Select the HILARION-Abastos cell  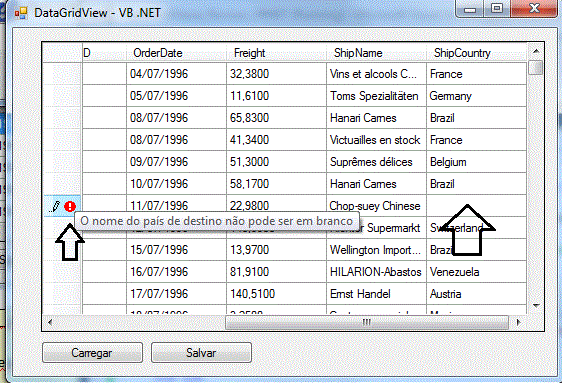point(376,272)
